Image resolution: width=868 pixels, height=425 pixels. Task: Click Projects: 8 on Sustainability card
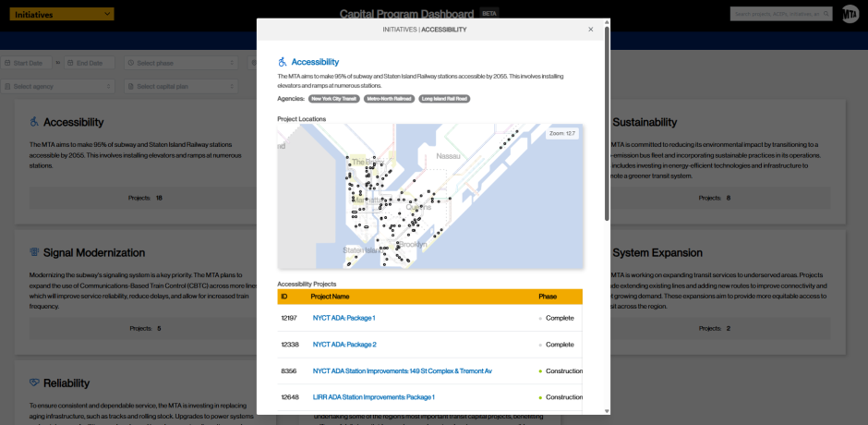pos(715,198)
